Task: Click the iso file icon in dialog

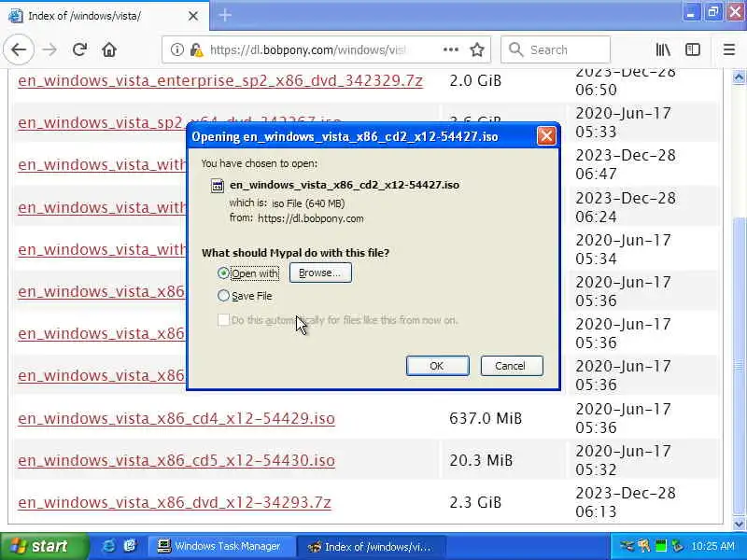Action: click(218, 185)
